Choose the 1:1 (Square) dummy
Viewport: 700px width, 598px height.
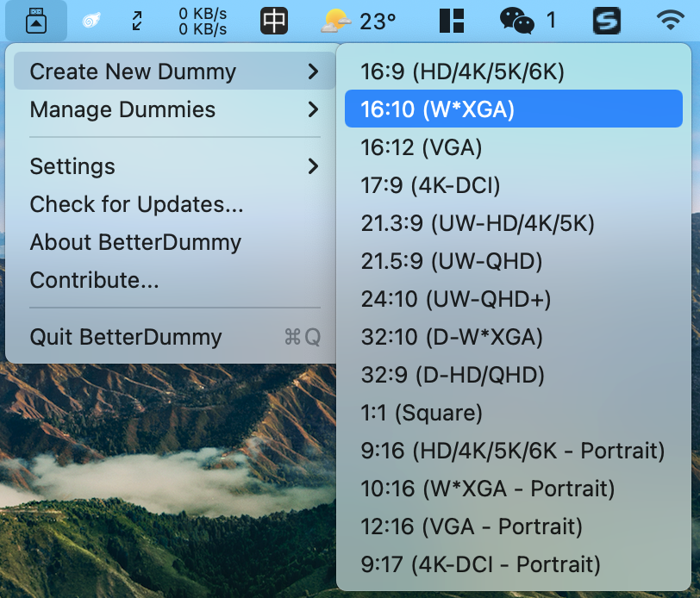(514, 413)
